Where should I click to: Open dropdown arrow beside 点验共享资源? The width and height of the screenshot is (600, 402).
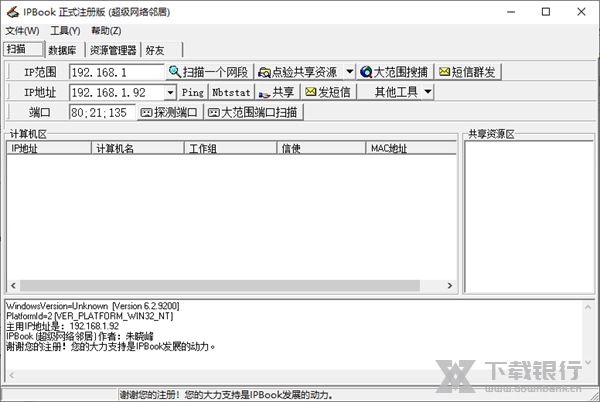(350, 72)
